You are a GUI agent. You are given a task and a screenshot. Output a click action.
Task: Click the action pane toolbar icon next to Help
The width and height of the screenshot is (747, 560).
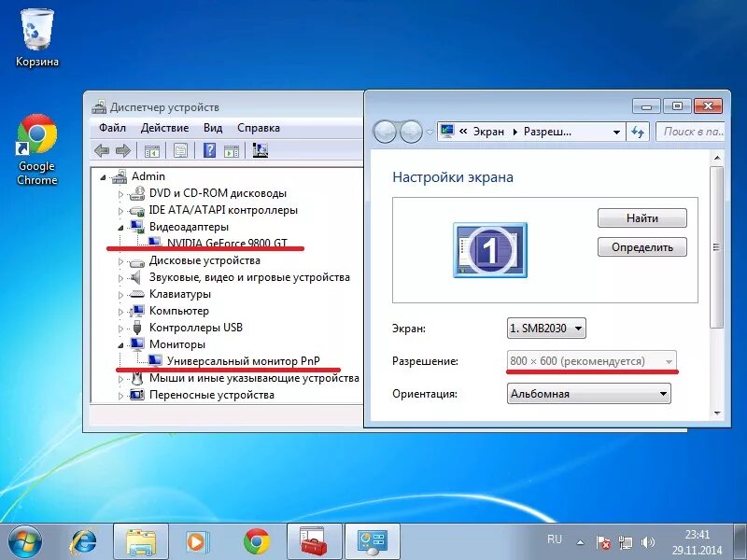(x=232, y=151)
